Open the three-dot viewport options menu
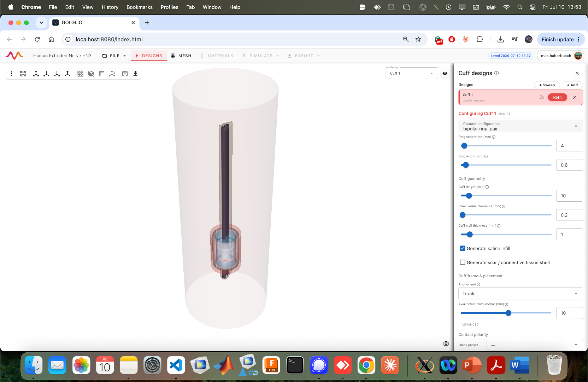The image size is (588, 382). (x=12, y=74)
